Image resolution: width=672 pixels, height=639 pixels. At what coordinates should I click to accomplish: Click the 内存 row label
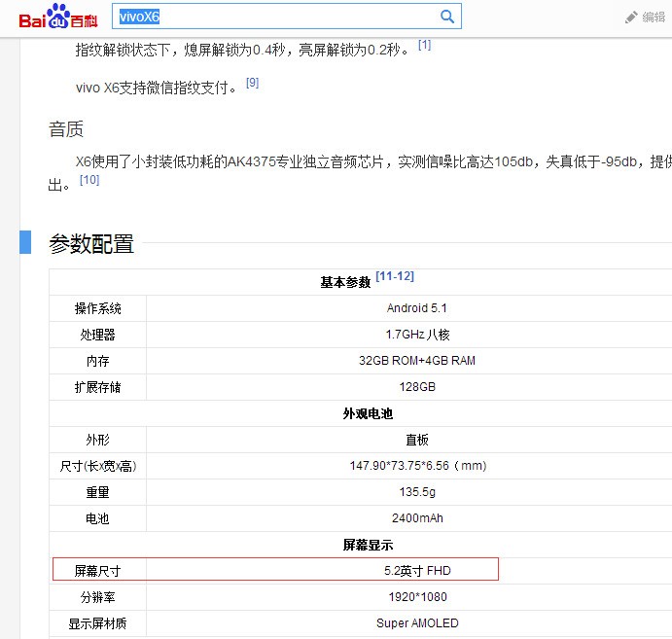pyautogui.click(x=97, y=361)
